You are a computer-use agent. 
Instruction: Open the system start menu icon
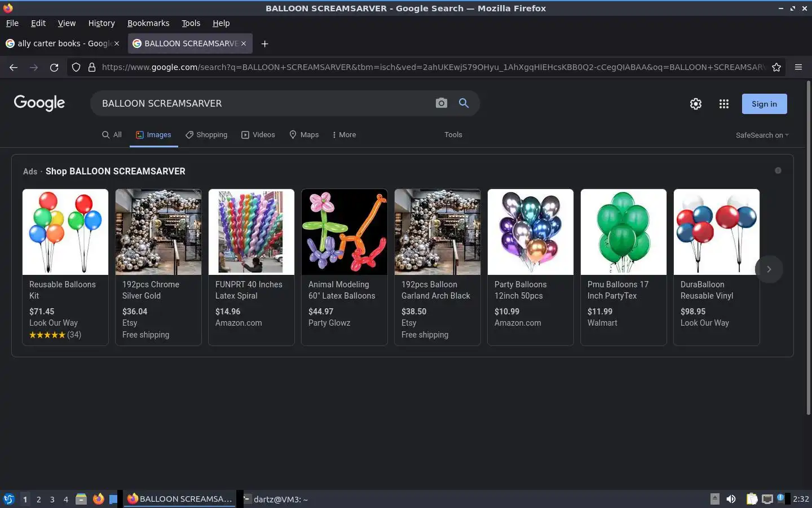[x=8, y=499]
